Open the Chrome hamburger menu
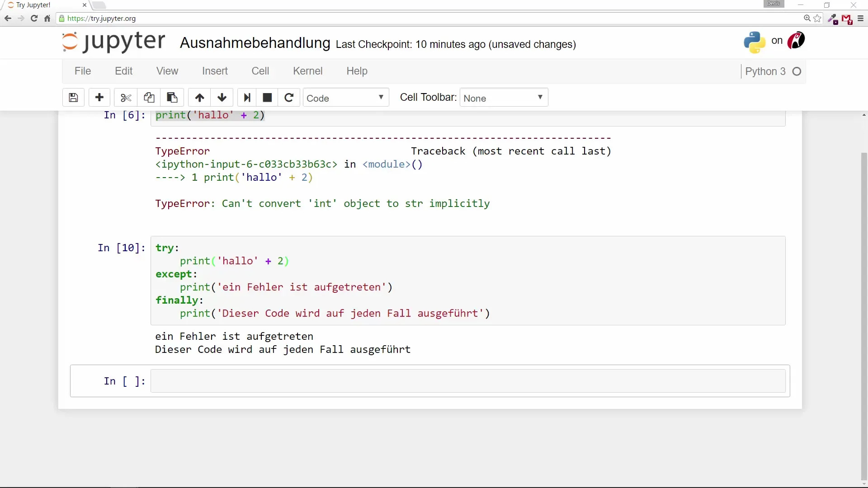 pyautogui.click(x=860, y=19)
